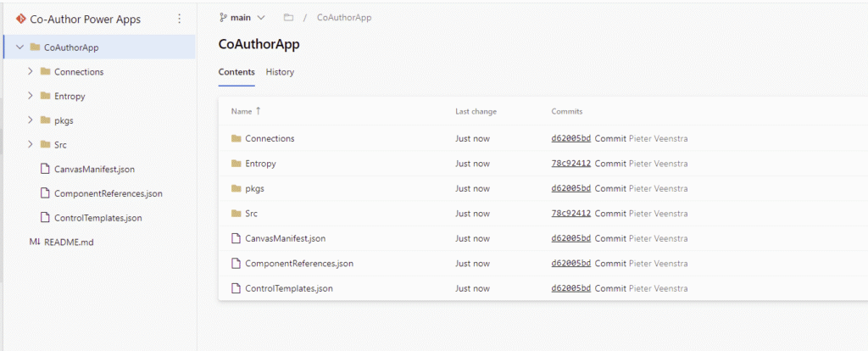868x351 pixels.
Task: Switch to the History tab
Action: (280, 72)
